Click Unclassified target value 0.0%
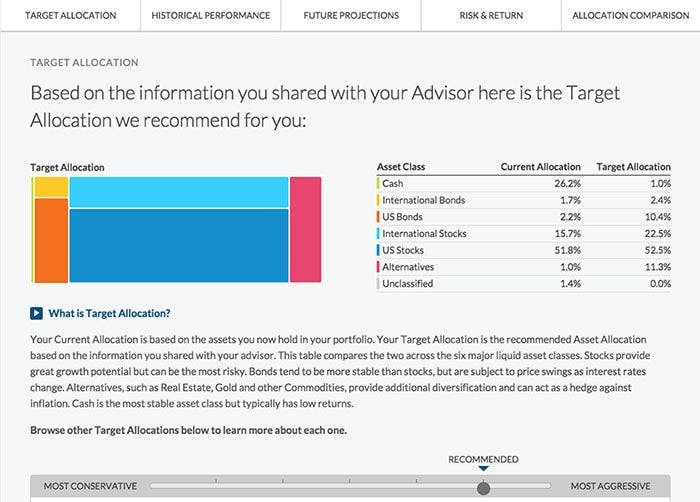Screen dimensions: 700x502 [x=661, y=284]
